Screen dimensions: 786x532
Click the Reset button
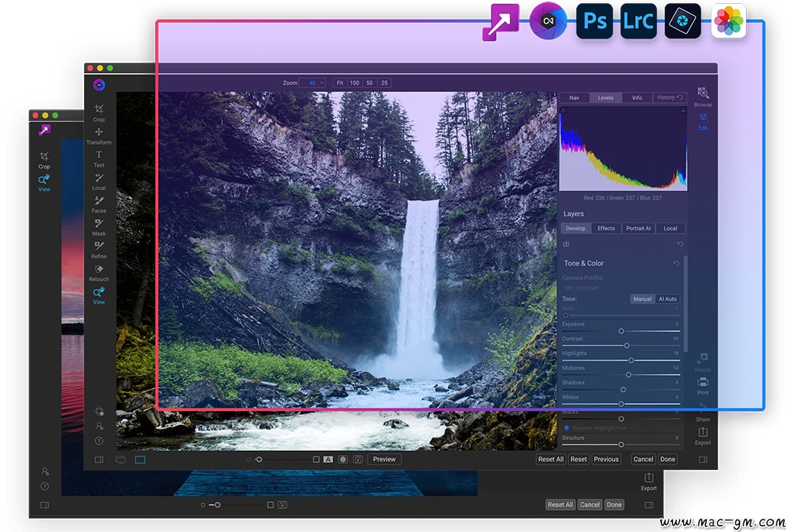click(x=578, y=460)
